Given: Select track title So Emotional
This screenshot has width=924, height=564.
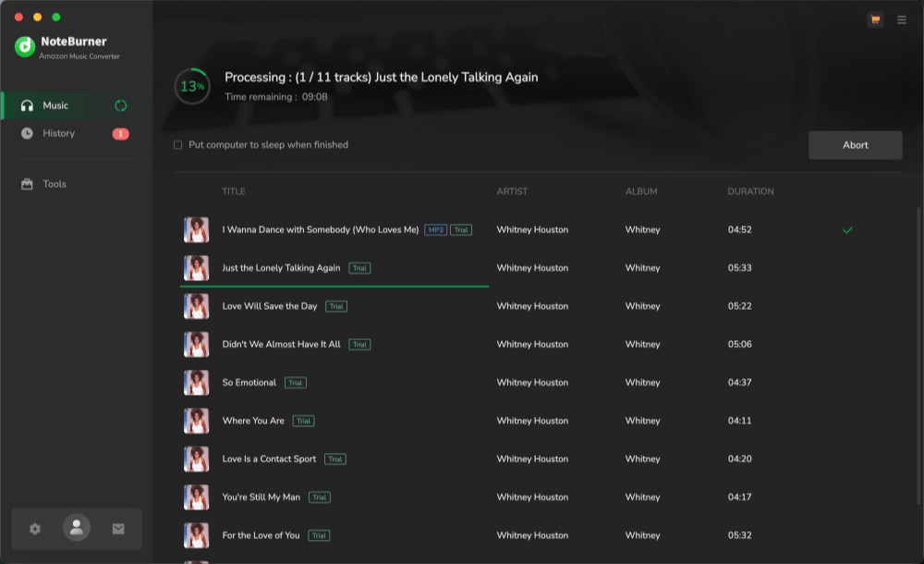Looking at the screenshot, I should point(249,383).
